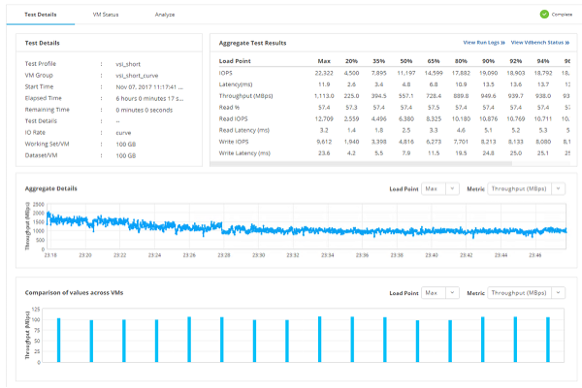Click the VM Group value vsi_short_curve
The width and height of the screenshot is (582, 388).
[137, 76]
